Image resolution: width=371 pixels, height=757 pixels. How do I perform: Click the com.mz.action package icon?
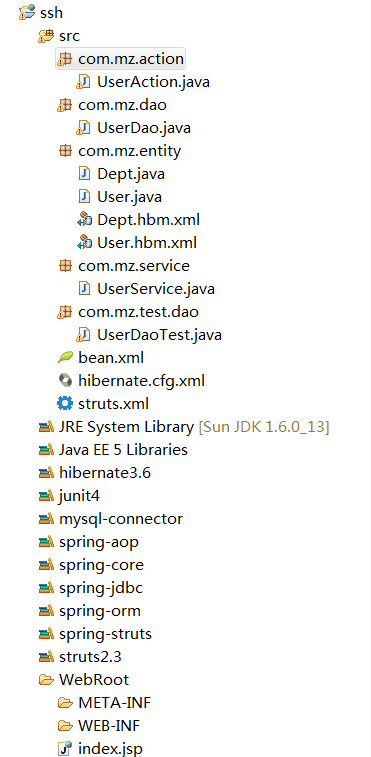point(65,58)
